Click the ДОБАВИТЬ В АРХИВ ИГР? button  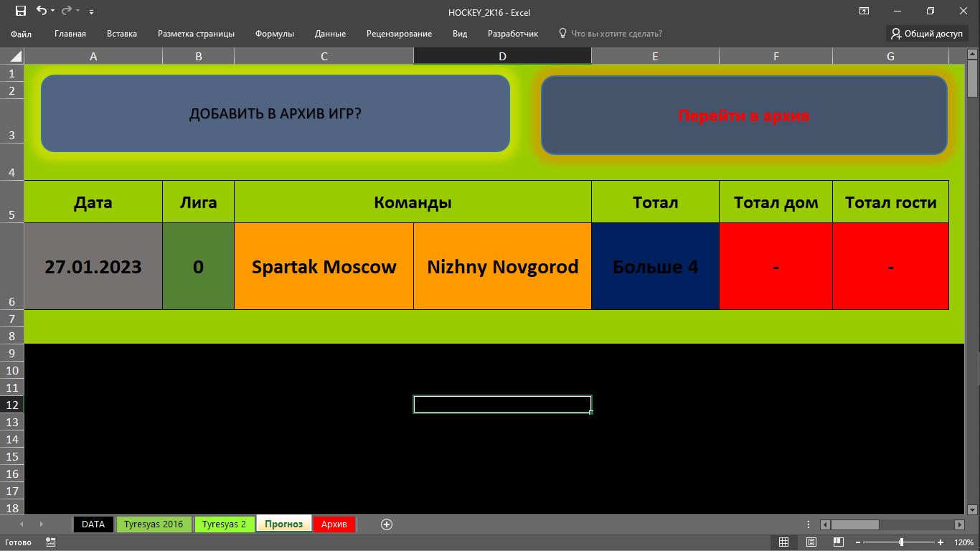(275, 113)
